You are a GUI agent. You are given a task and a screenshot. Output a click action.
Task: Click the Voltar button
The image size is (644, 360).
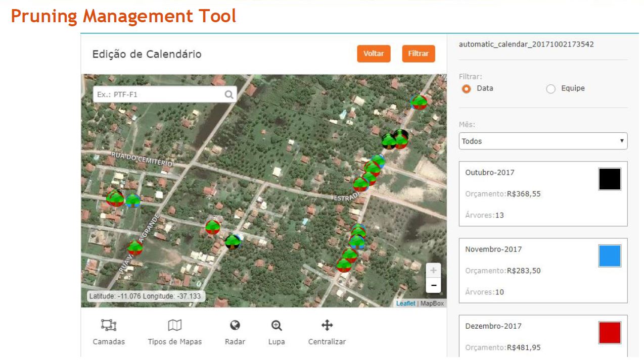[x=374, y=54]
